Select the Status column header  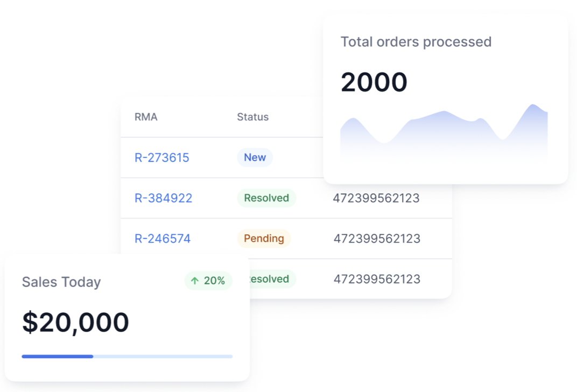pos(253,117)
